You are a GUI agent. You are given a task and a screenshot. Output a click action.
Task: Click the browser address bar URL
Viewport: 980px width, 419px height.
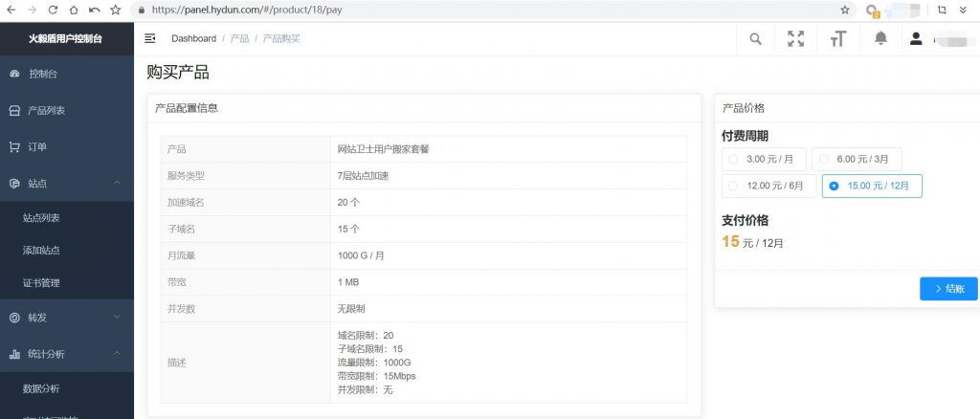247,10
